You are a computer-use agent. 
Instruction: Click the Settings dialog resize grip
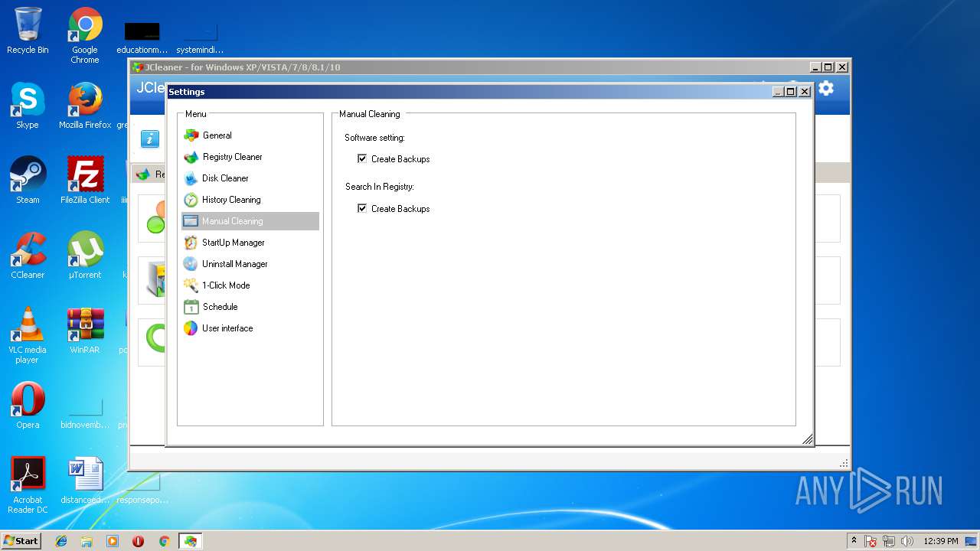[807, 439]
